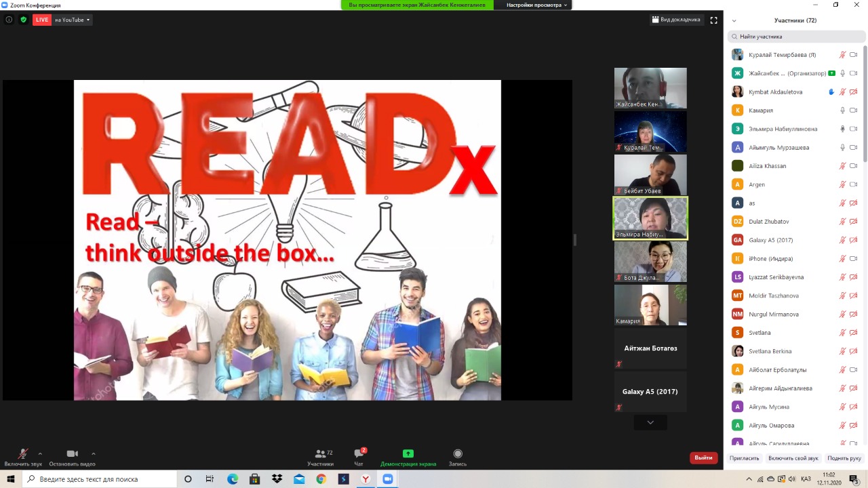
Task: Toggle disabled camera icon for Kymbat Akdauletova
Action: [x=854, y=91]
